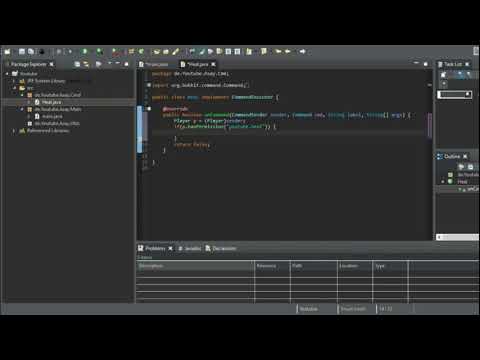Click the 14:33 cursor position status
The image size is (480, 360).
[385, 309]
